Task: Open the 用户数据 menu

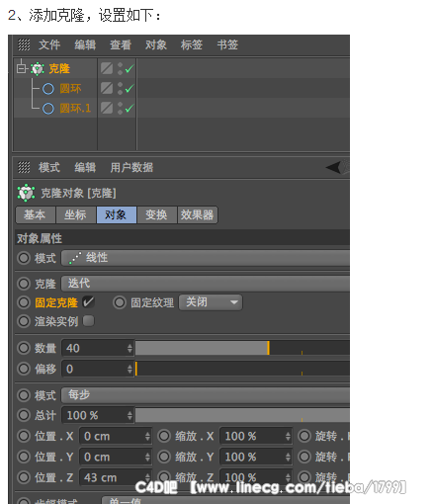Action: [x=131, y=168]
